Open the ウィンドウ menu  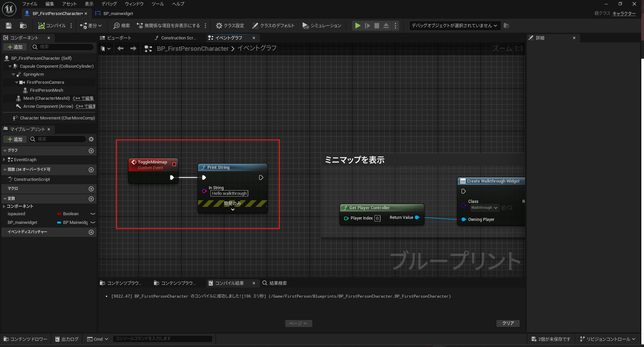click(134, 4)
